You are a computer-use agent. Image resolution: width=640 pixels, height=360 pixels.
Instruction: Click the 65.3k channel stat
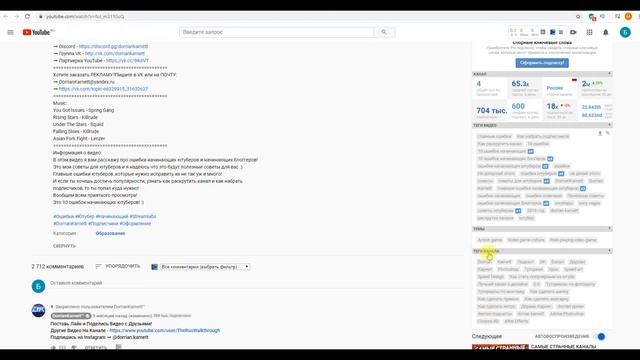520,84
